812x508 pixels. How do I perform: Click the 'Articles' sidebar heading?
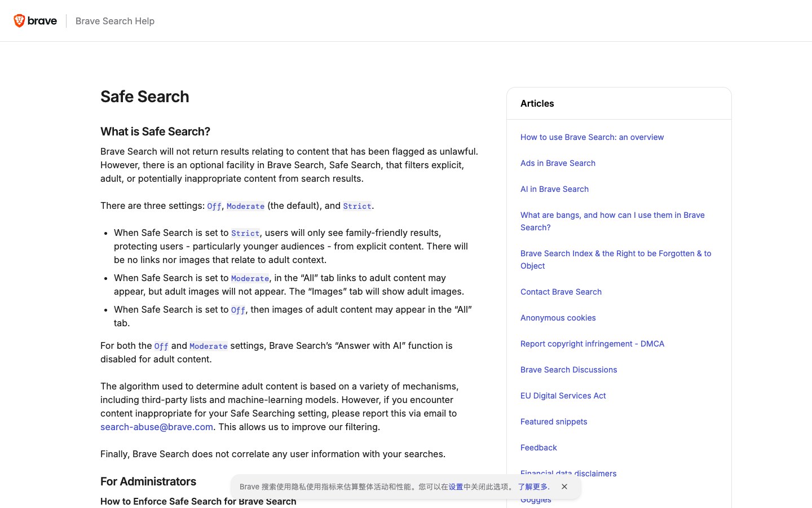[537, 103]
